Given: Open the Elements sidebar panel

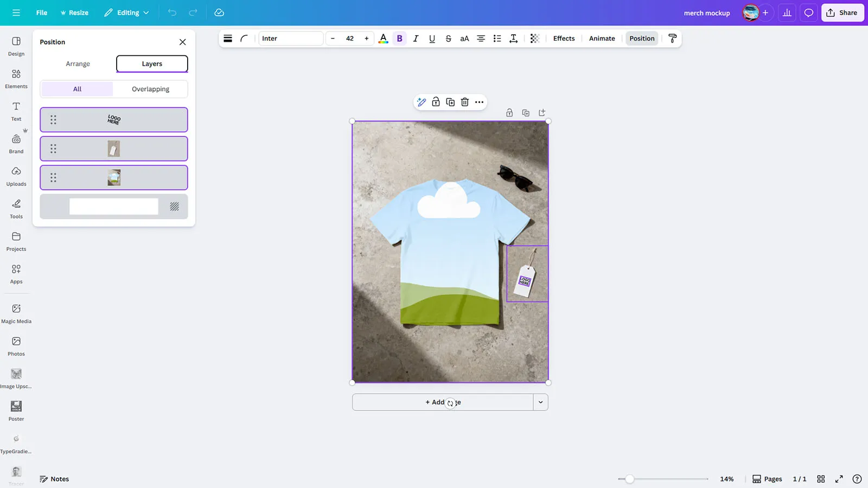Looking at the screenshot, I should 16,78.
